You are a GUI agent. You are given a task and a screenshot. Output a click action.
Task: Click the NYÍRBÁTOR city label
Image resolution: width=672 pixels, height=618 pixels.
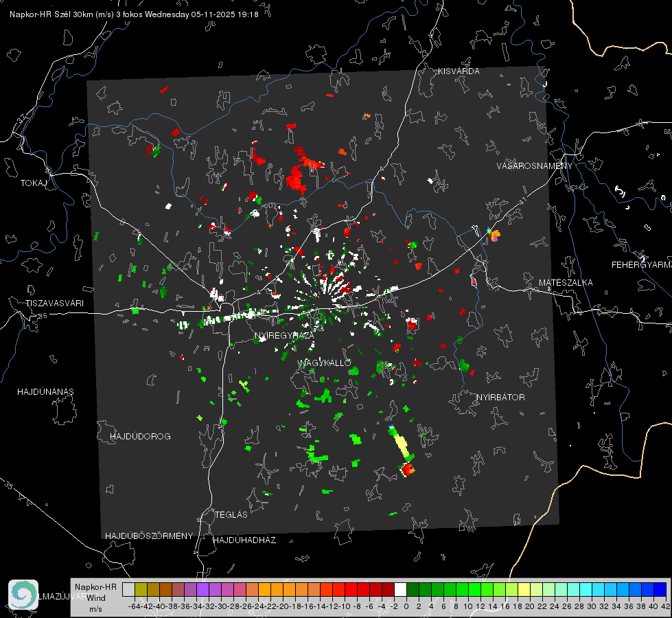500,398
